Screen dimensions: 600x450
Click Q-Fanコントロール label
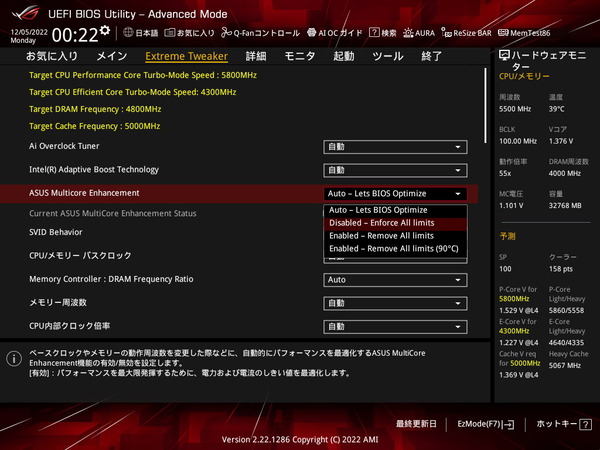point(267,33)
